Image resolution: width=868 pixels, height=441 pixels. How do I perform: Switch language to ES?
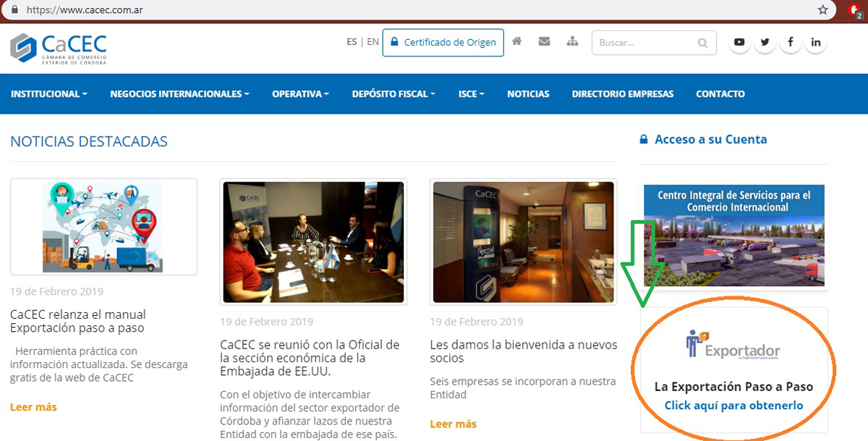tap(352, 42)
